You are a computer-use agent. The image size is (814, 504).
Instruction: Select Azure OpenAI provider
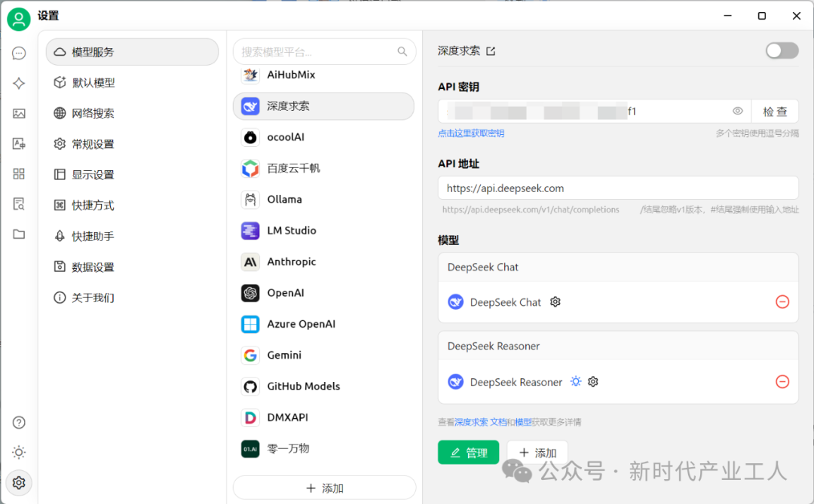[323, 324]
